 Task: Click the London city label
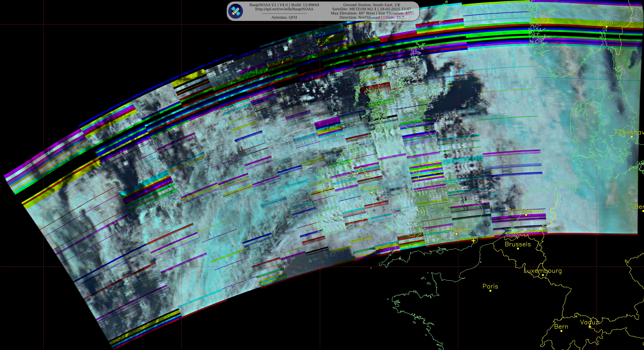(x=456, y=230)
